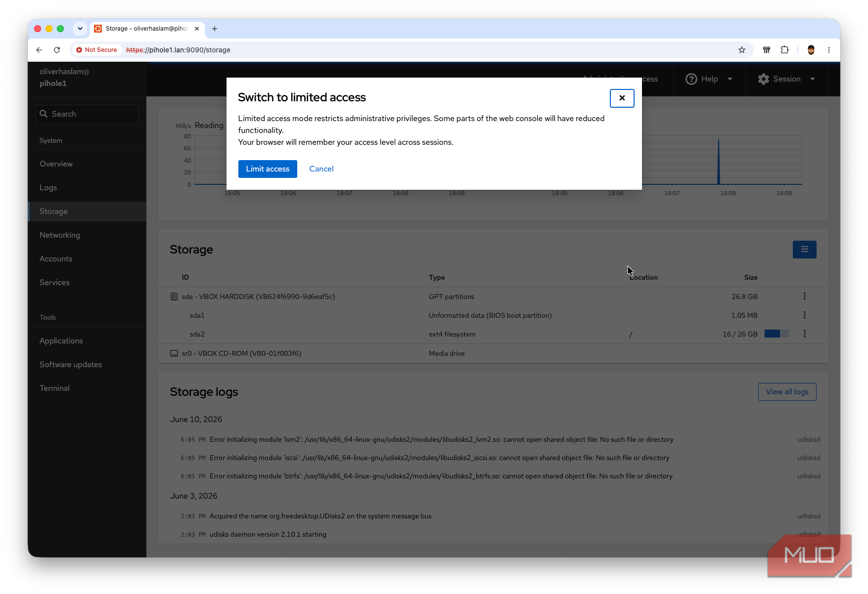
Task: Close the Switch to limited access dialog
Action: point(622,98)
